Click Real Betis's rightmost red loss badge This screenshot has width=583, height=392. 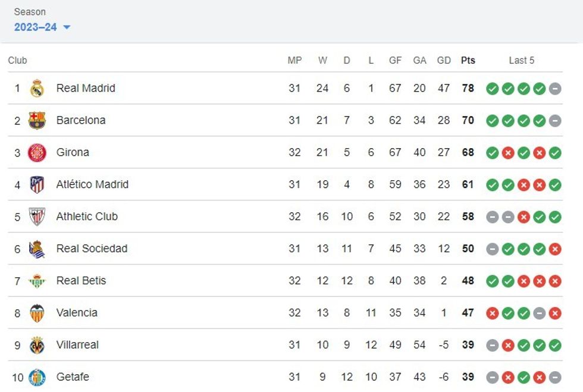553,281
